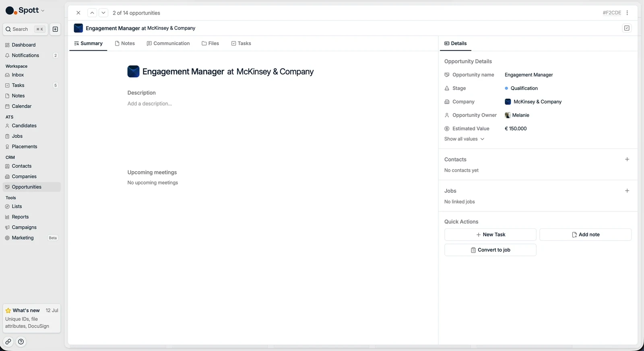This screenshot has height=351, width=644.
Task: Click the Add note button
Action: pyautogui.click(x=585, y=235)
